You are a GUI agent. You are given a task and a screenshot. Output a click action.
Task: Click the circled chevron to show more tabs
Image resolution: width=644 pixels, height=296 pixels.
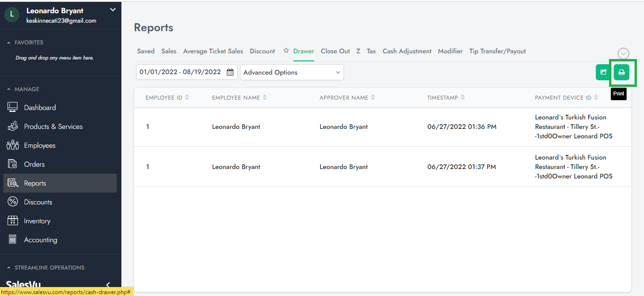pyautogui.click(x=623, y=54)
